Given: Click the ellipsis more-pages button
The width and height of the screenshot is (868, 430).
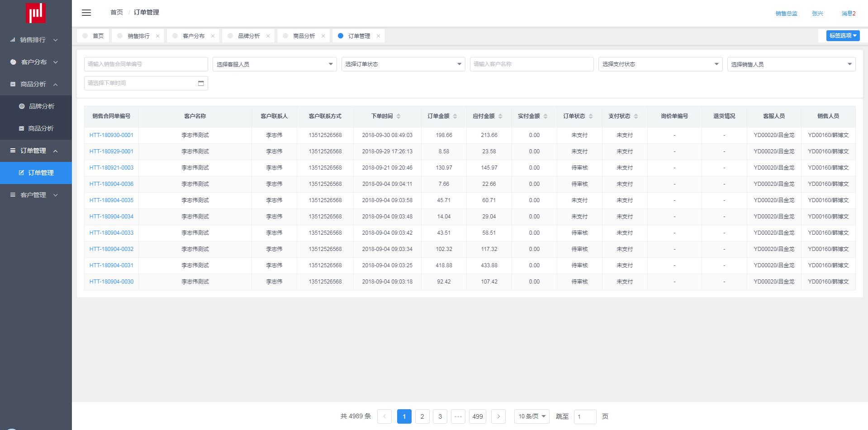Looking at the screenshot, I should point(458,416).
